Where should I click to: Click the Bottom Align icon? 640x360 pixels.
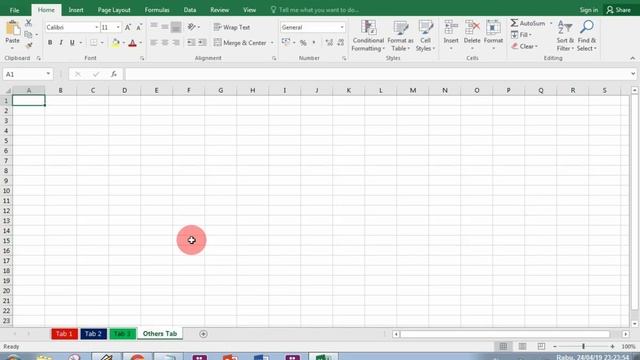[176, 27]
